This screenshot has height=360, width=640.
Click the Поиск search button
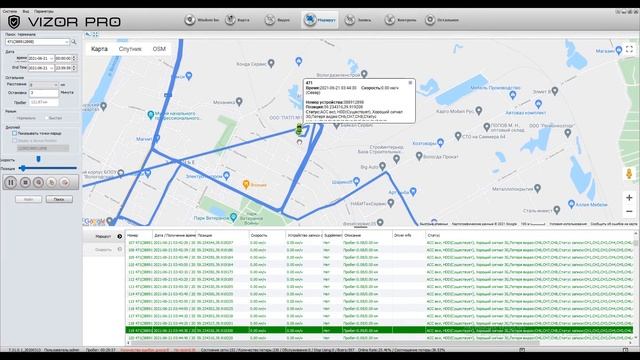click(x=59, y=199)
